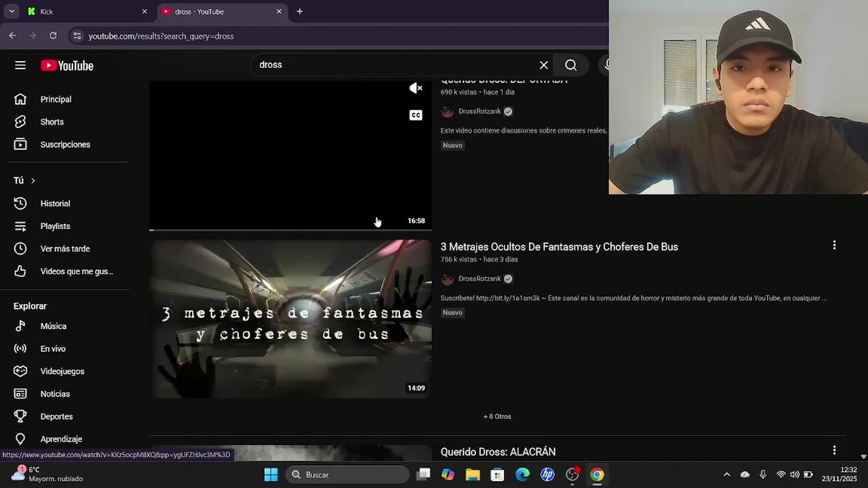Screen dimensions: 868x488
Task: Click DrossRotzank avatar under 3 Metrajes video
Action: [447, 279]
